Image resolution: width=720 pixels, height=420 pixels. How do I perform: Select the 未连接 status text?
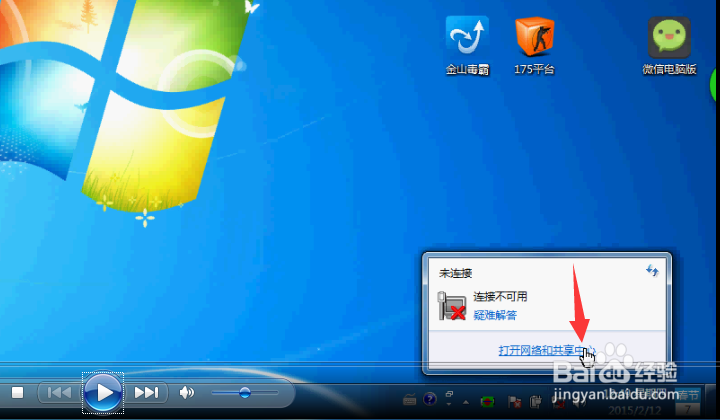[456, 274]
